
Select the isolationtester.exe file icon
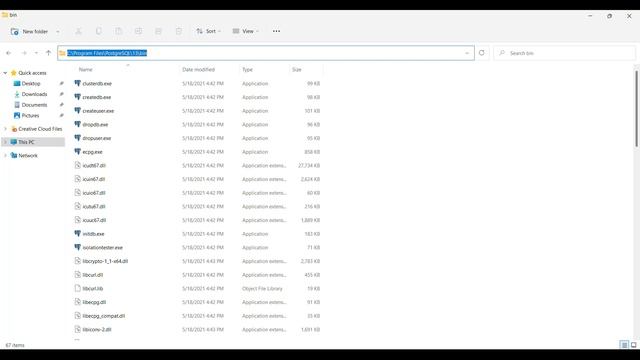pos(78,247)
